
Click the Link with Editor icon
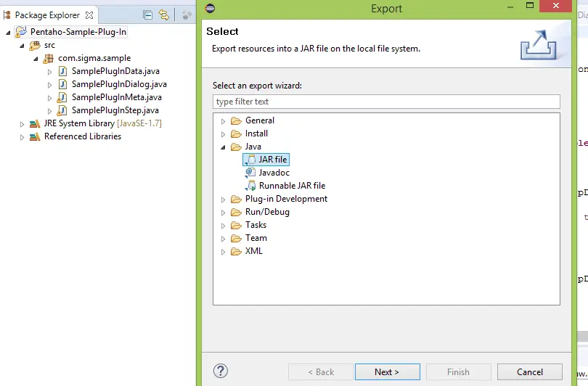(164, 15)
